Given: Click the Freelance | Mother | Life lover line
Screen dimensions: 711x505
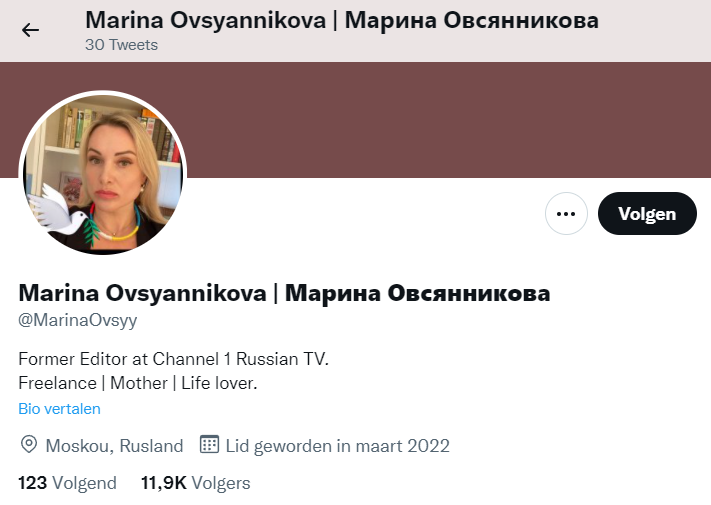Looking at the screenshot, I should [138, 383].
